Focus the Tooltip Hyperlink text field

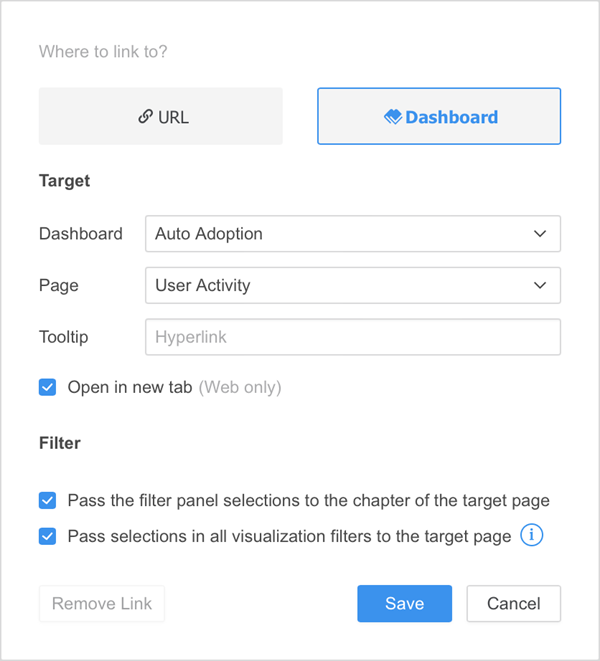[352, 338]
